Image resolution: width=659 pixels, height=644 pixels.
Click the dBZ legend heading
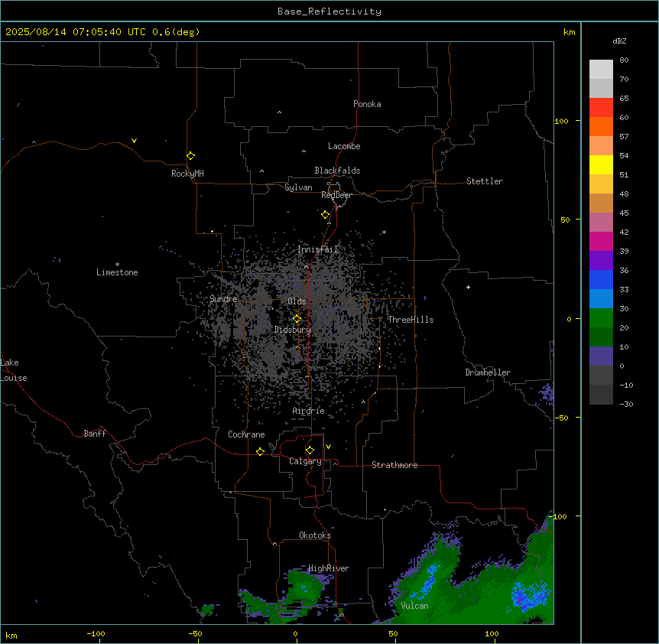click(x=619, y=41)
